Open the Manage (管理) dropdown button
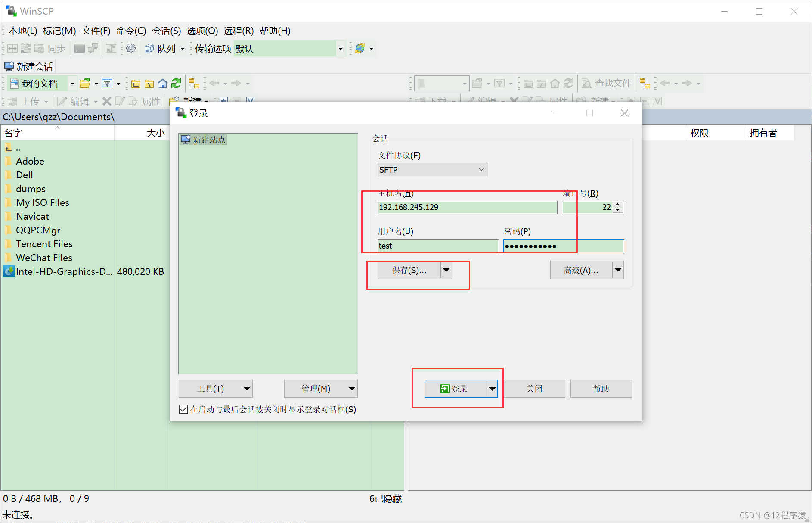Image resolution: width=812 pixels, height=523 pixels. [321, 389]
